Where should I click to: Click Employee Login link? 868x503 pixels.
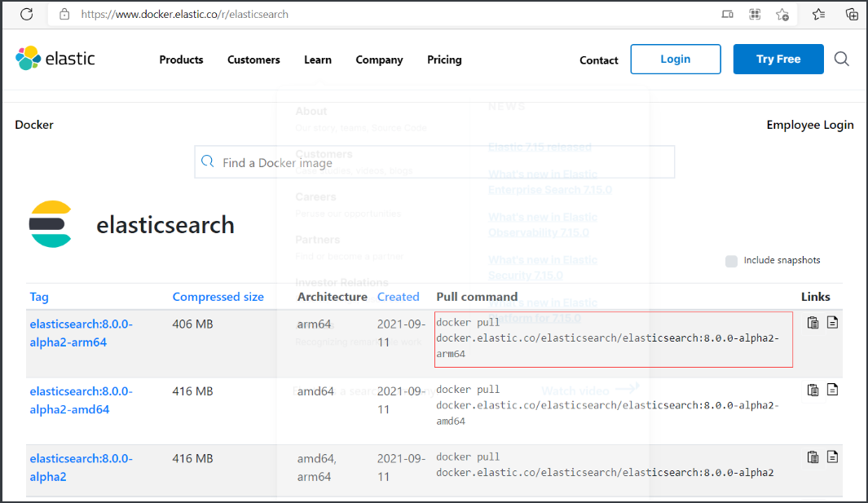[x=810, y=126]
